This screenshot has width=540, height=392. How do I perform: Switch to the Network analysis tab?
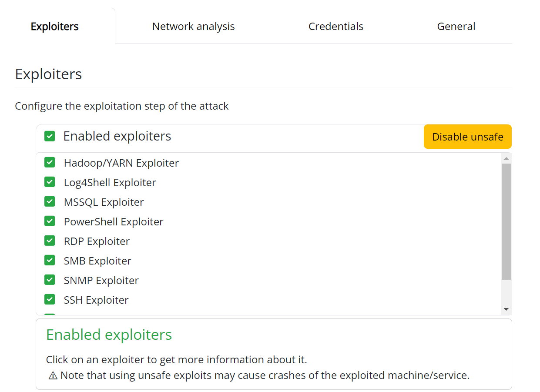(193, 27)
